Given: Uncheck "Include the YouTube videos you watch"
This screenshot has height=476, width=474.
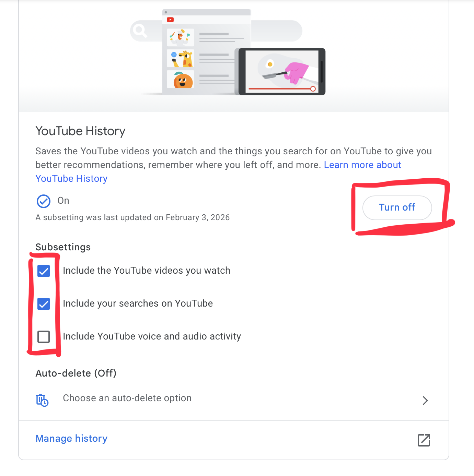Looking at the screenshot, I should point(44,271).
